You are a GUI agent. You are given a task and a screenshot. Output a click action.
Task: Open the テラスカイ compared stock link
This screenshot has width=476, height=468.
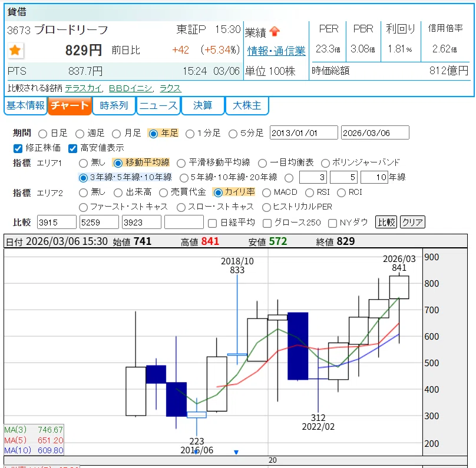pyautogui.click(x=84, y=88)
